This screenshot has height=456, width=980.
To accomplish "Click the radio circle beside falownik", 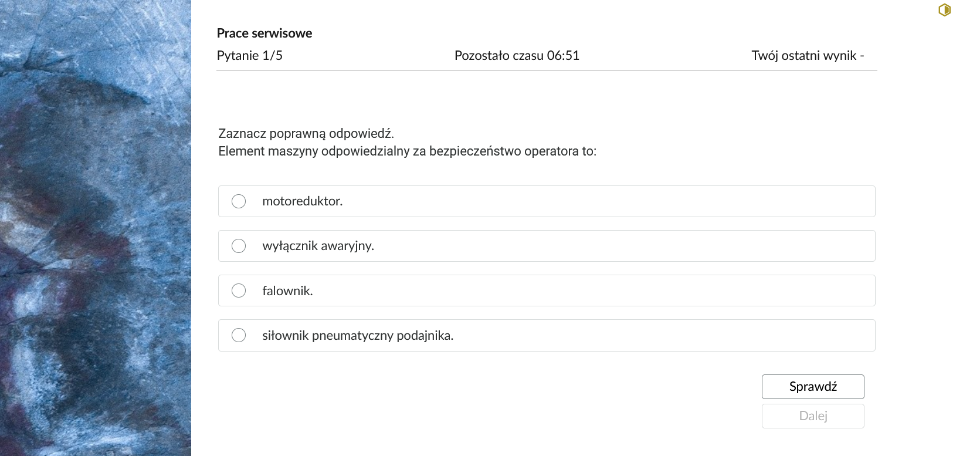I will point(239,291).
